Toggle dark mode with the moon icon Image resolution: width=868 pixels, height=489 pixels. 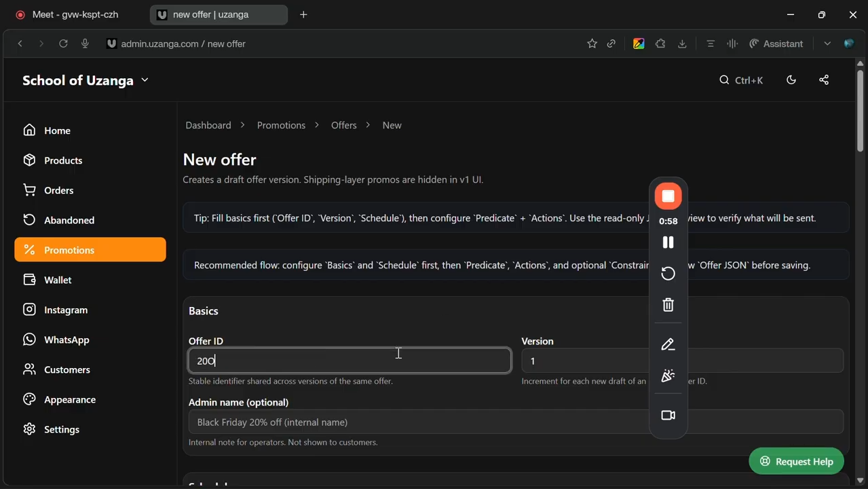click(791, 80)
